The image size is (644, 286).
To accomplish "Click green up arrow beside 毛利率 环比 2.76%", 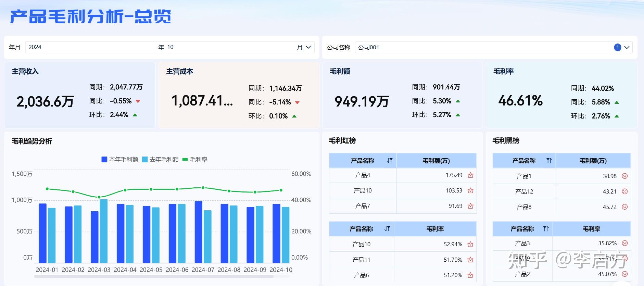I will pyautogui.click(x=617, y=116).
